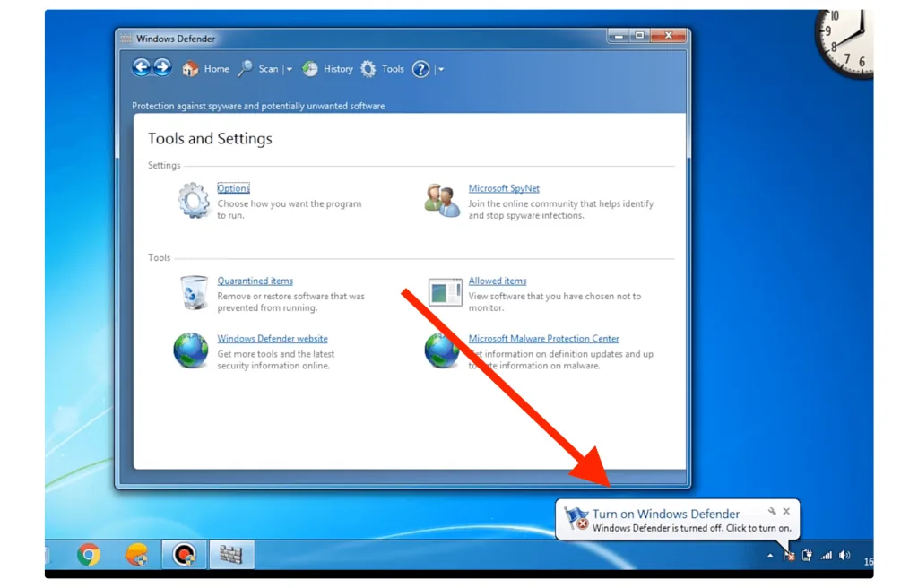Image resolution: width=918 pixels, height=588 pixels.
Task: Go back with the blue Back arrow
Action: click(141, 68)
